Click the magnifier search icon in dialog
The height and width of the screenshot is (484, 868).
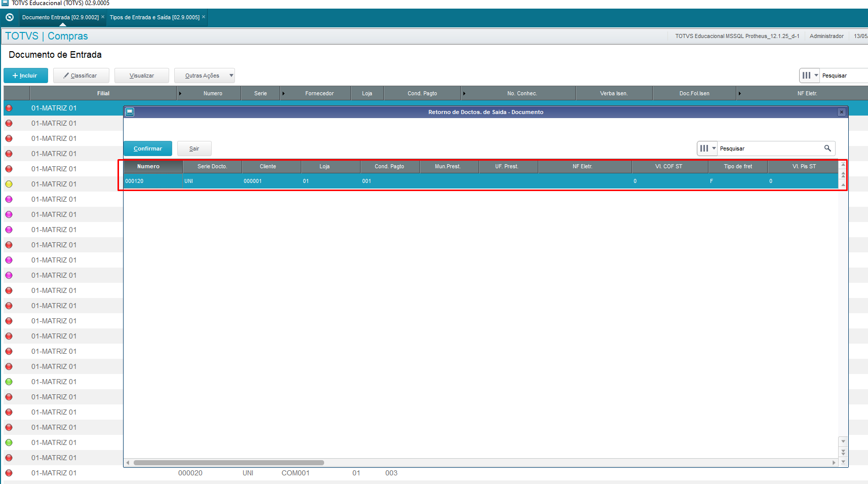tap(827, 148)
